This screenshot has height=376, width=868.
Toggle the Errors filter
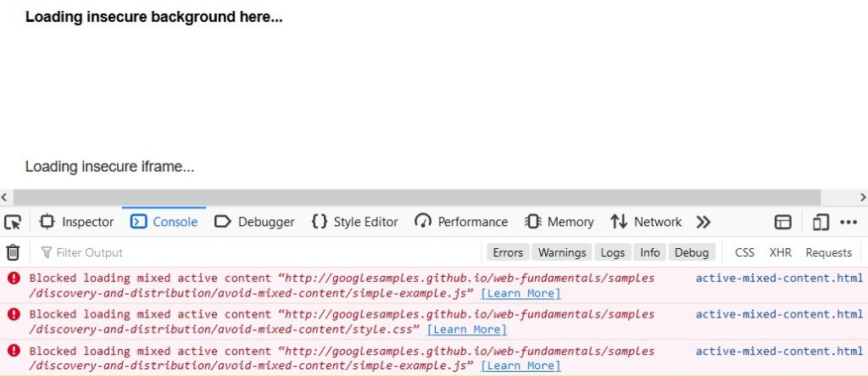click(x=508, y=252)
